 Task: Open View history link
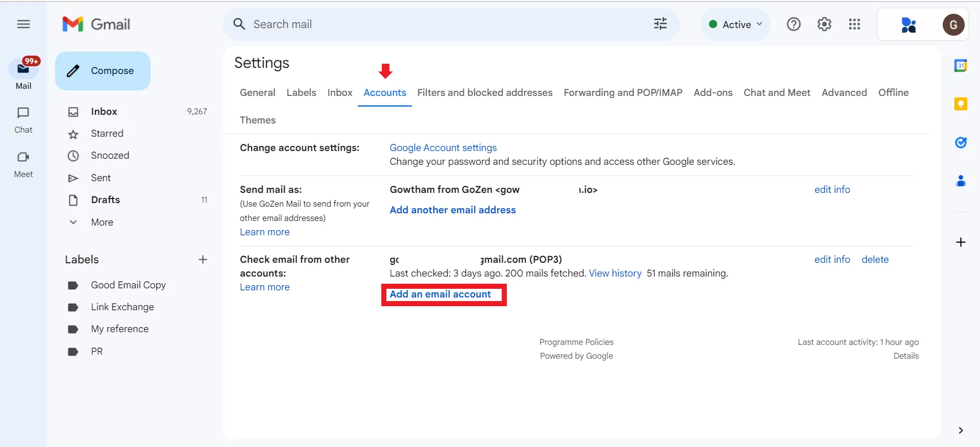click(615, 273)
